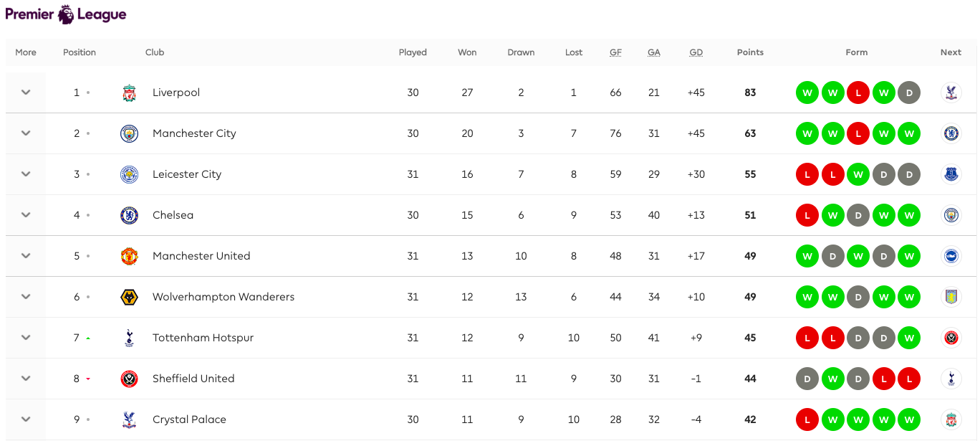Click the Premier League logo
The height and width of the screenshot is (441, 980).
point(66,14)
